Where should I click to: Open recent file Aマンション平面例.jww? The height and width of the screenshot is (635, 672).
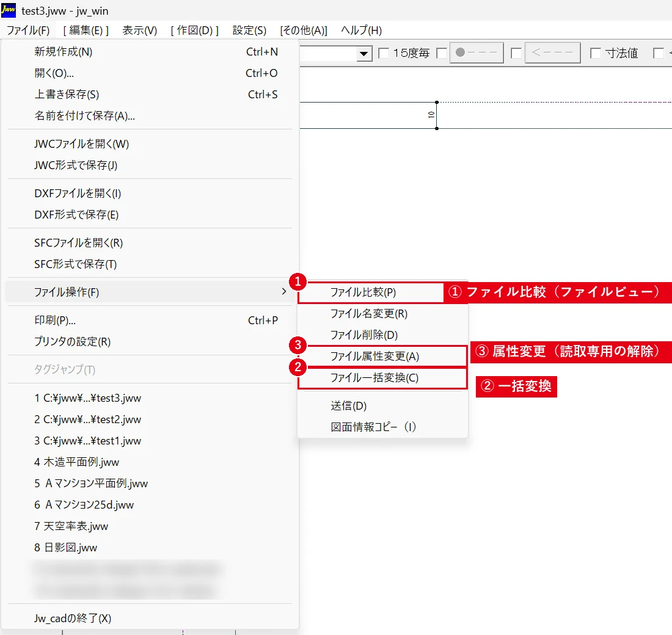(x=150, y=484)
